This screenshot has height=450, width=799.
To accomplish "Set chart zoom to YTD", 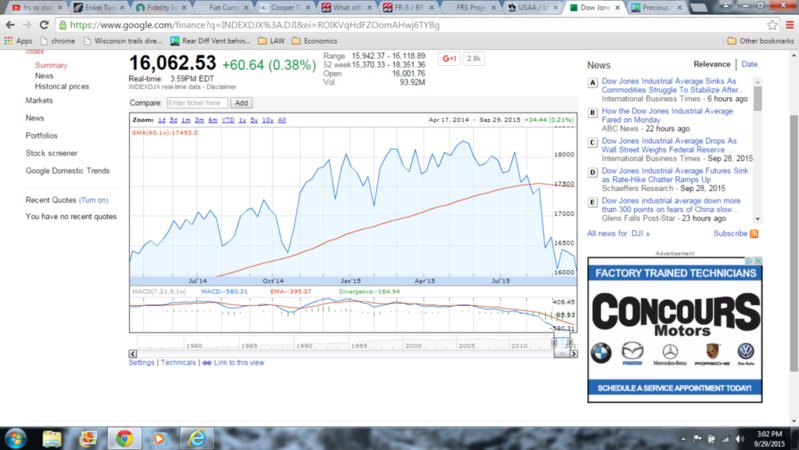I will coord(228,120).
